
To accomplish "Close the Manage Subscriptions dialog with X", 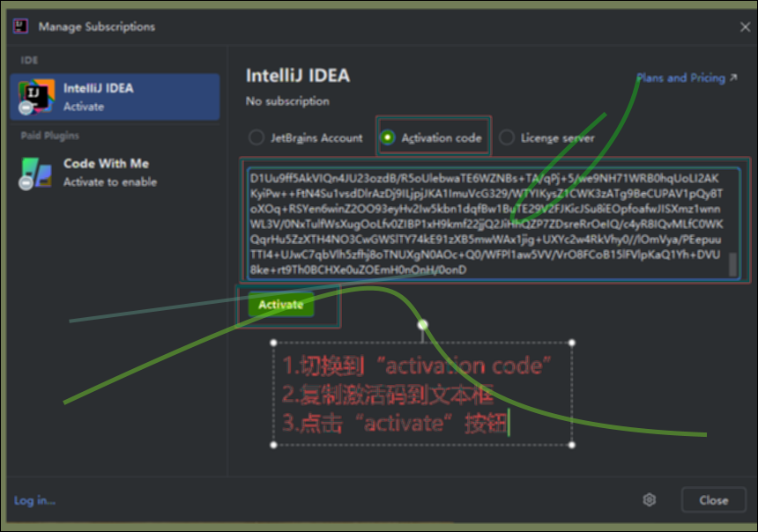I will click(745, 27).
